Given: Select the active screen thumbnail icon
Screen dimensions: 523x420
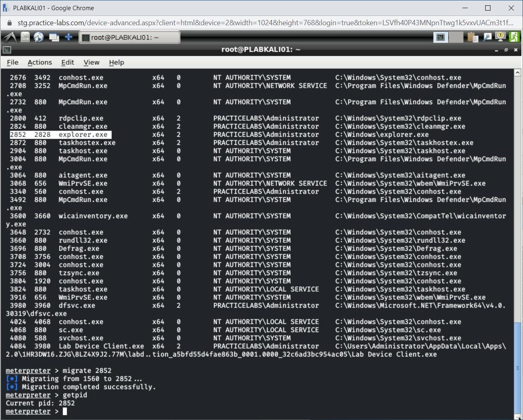Looking at the screenshot, I should pos(440,37).
